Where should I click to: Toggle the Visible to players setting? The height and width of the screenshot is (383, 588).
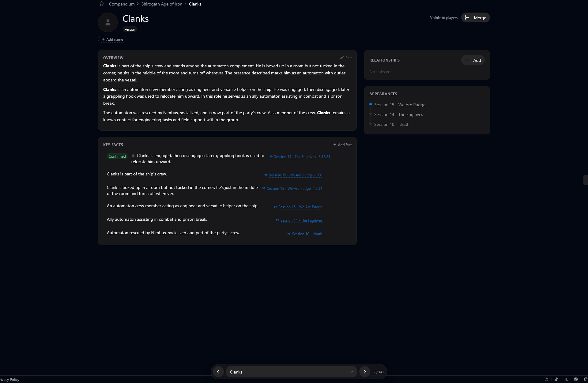[x=443, y=18]
